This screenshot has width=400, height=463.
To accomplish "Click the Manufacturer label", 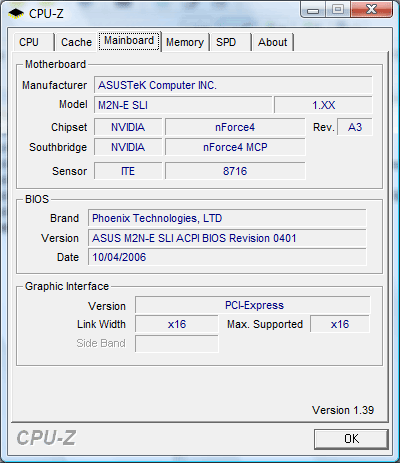I will click(x=54, y=85).
